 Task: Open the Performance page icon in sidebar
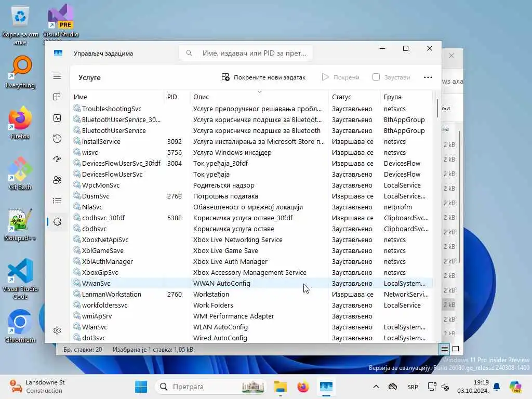[x=57, y=118]
